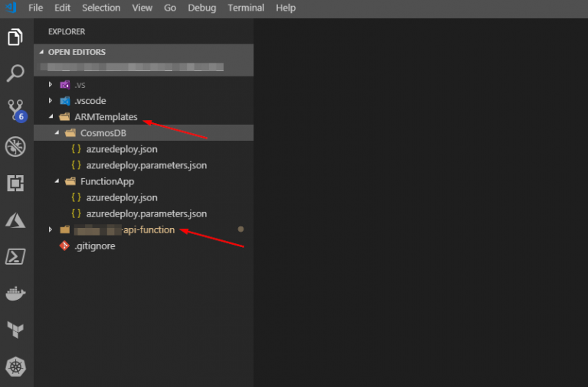This screenshot has height=387, width=588.
Task: Open the Selection menu
Action: 101,8
